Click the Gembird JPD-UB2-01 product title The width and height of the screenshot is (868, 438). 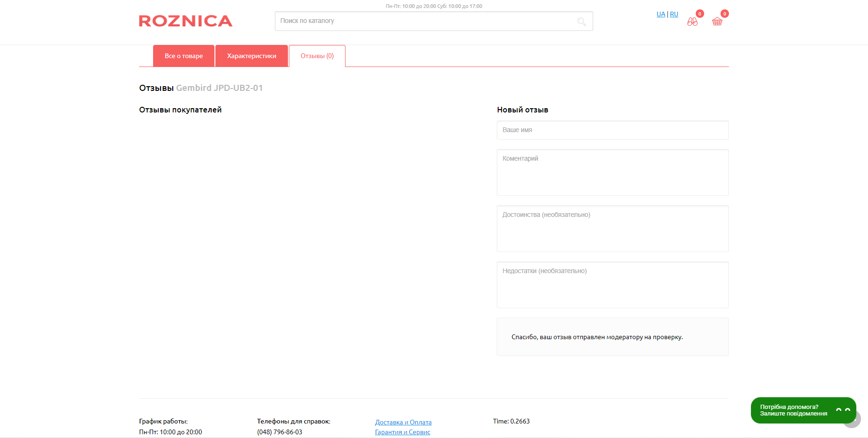pos(219,88)
